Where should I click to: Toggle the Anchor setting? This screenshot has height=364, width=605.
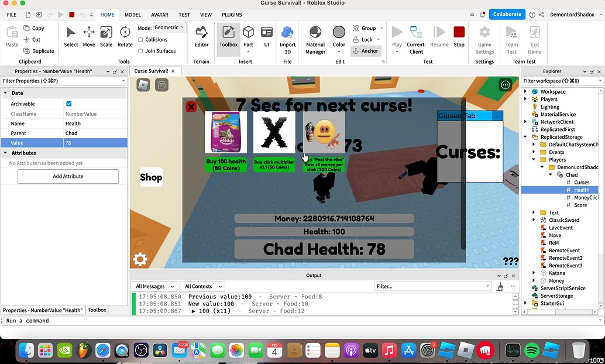coord(366,51)
